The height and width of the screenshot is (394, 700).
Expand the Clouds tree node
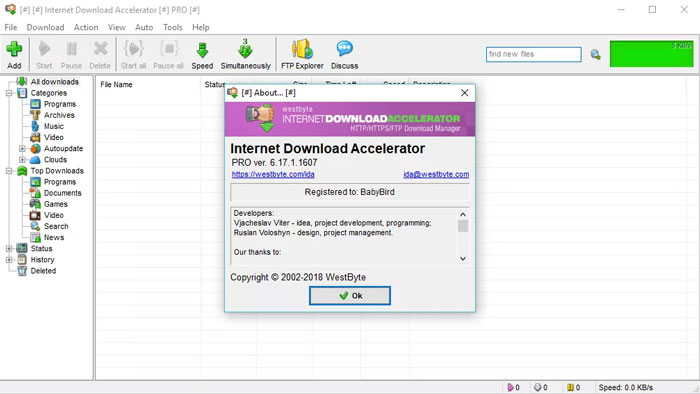(22, 160)
